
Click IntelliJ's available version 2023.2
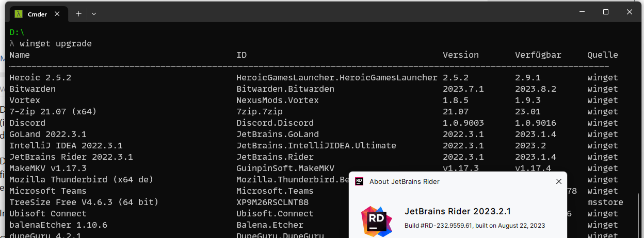click(530, 146)
